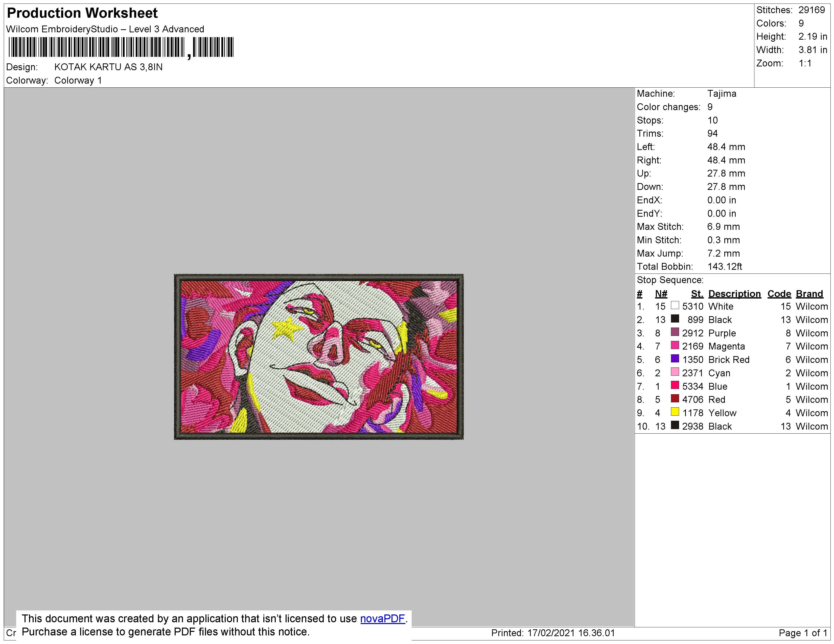Click 'Wilcom EmbroideryStudio – Level 3 Advanced' text
The width and height of the screenshot is (834, 644).
(105, 29)
